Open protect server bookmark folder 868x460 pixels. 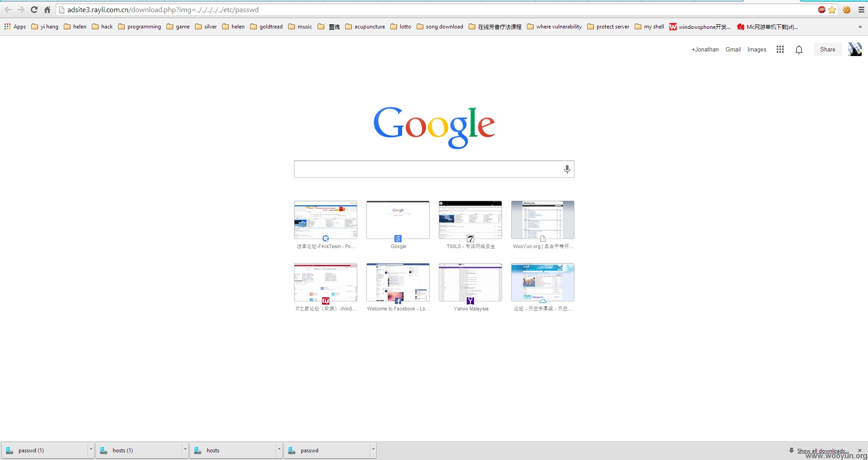[x=608, y=27]
